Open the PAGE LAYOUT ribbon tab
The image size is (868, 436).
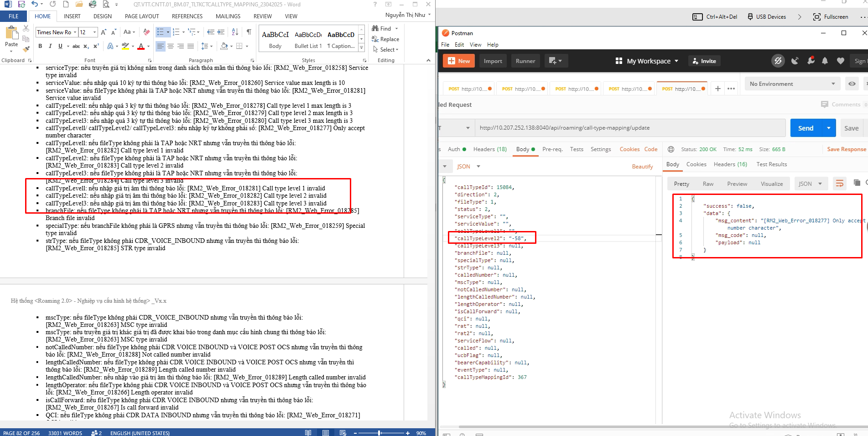141,16
